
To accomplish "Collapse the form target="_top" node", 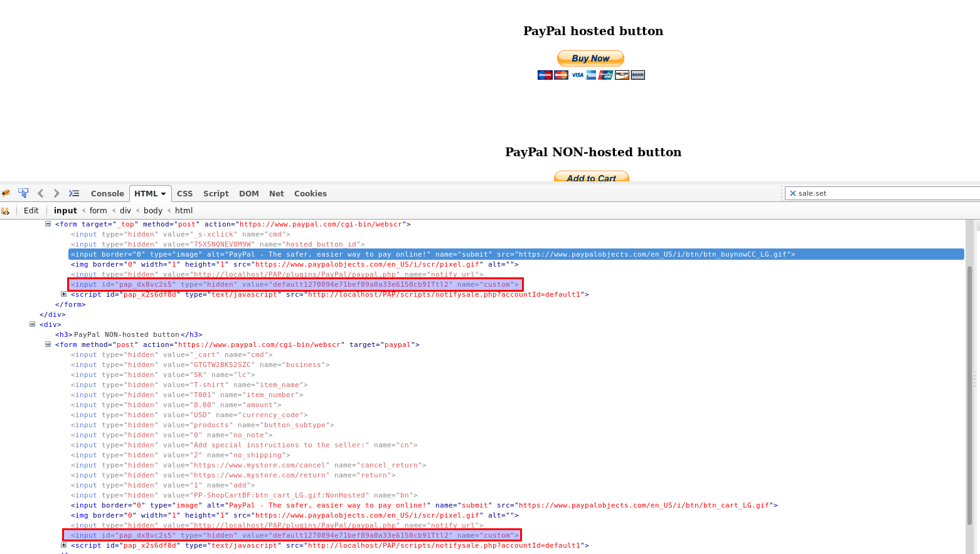I will tap(48, 224).
